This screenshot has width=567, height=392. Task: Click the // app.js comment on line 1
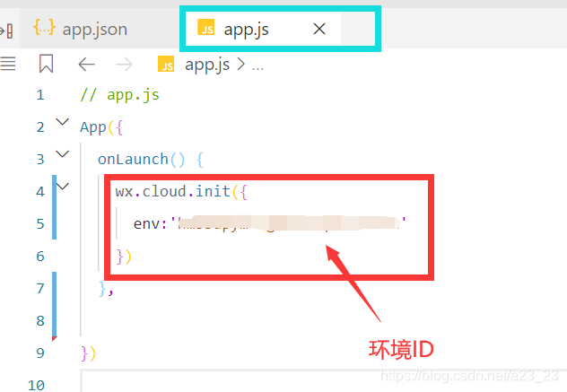click(x=119, y=95)
